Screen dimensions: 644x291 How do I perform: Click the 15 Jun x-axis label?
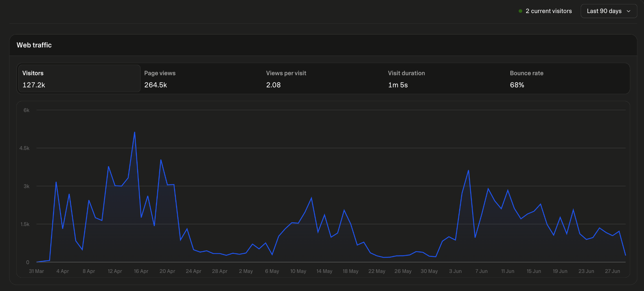pyautogui.click(x=534, y=271)
